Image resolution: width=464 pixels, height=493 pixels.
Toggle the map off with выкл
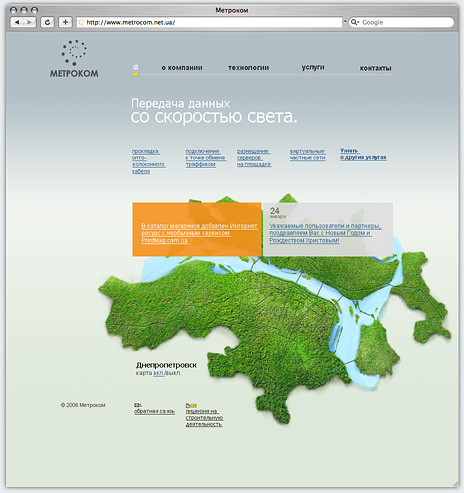pos(173,373)
